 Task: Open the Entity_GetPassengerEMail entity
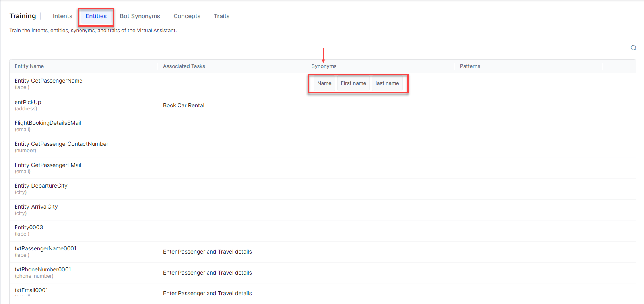(48, 165)
